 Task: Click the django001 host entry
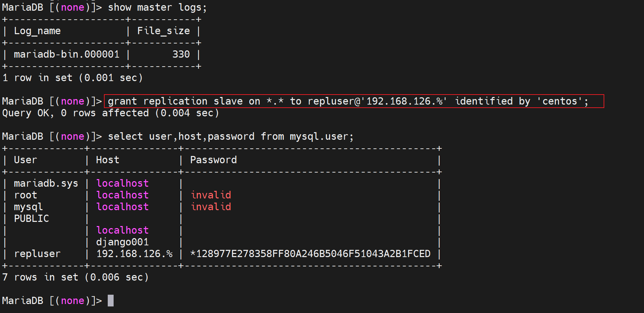point(122,242)
